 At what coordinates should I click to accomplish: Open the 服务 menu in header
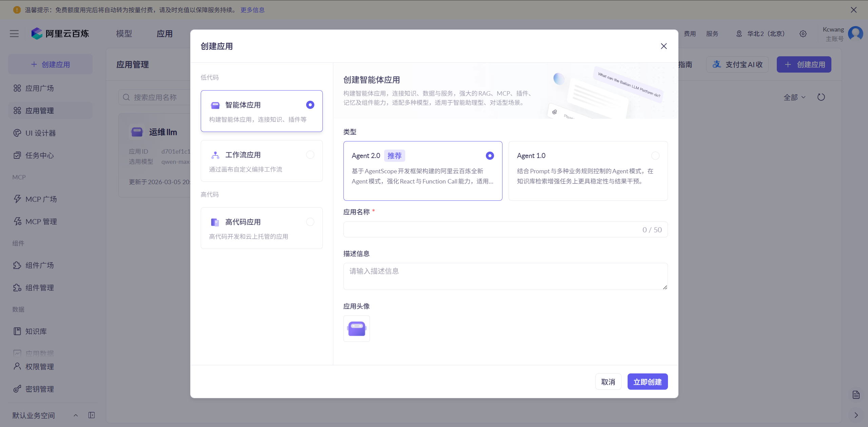click(712, 34)
